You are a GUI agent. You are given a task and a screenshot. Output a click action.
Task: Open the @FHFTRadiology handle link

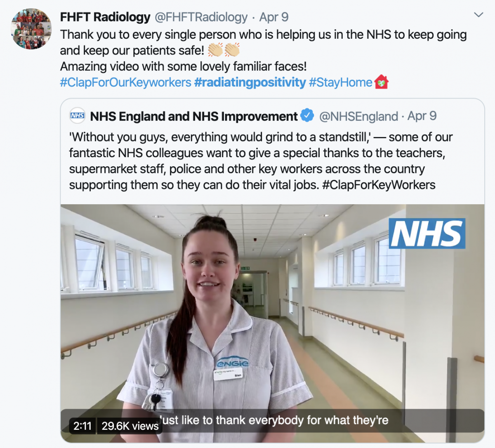pyautogui.click(x=201, y=17)
